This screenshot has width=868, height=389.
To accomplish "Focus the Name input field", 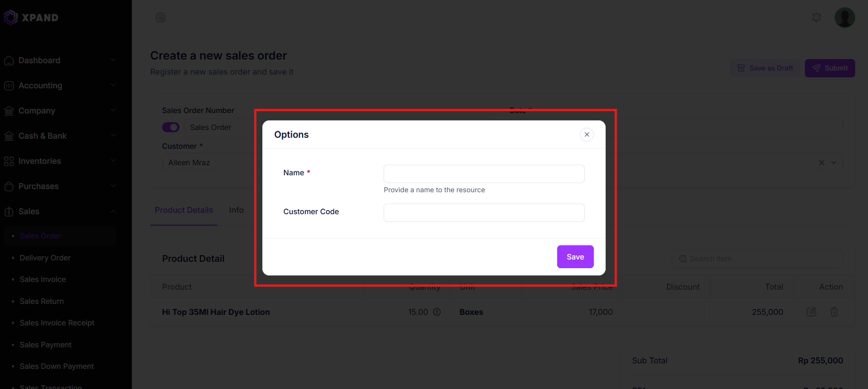I will coord(484,174).
